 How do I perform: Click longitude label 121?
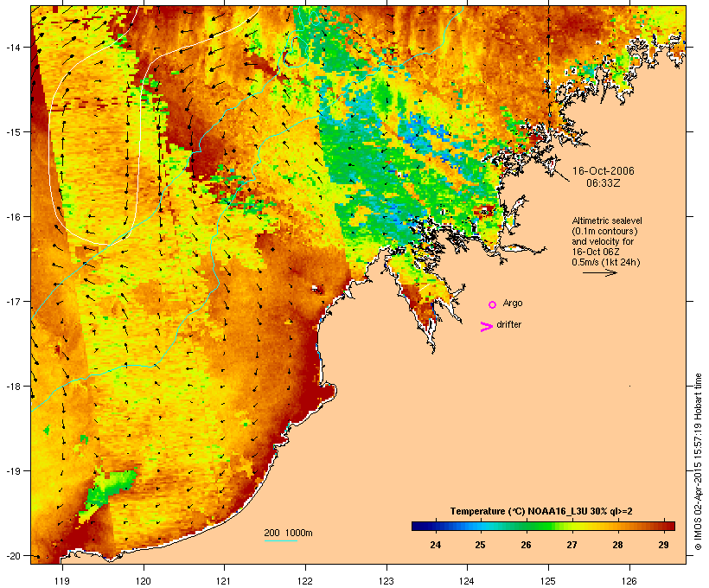pyautogui.click(x=224, y=581)
